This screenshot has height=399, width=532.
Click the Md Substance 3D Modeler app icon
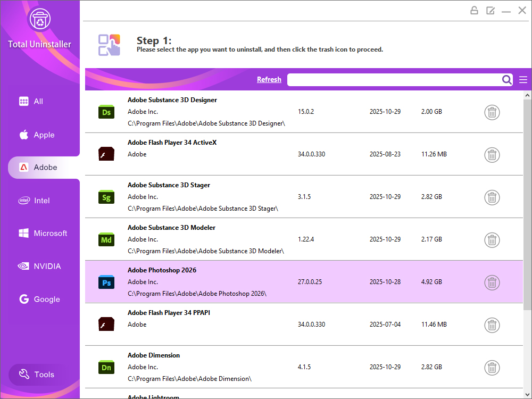pos(106,239)
